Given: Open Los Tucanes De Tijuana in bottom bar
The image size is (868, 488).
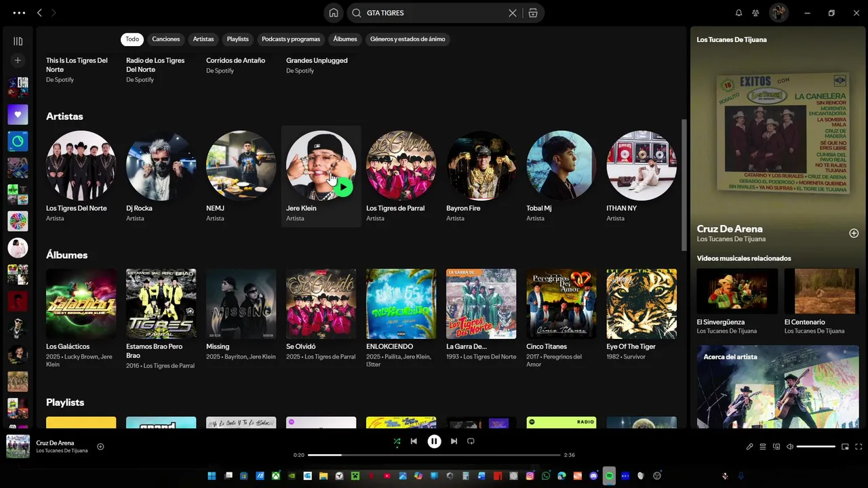Looking at the screenshot, I should point(62,451).
